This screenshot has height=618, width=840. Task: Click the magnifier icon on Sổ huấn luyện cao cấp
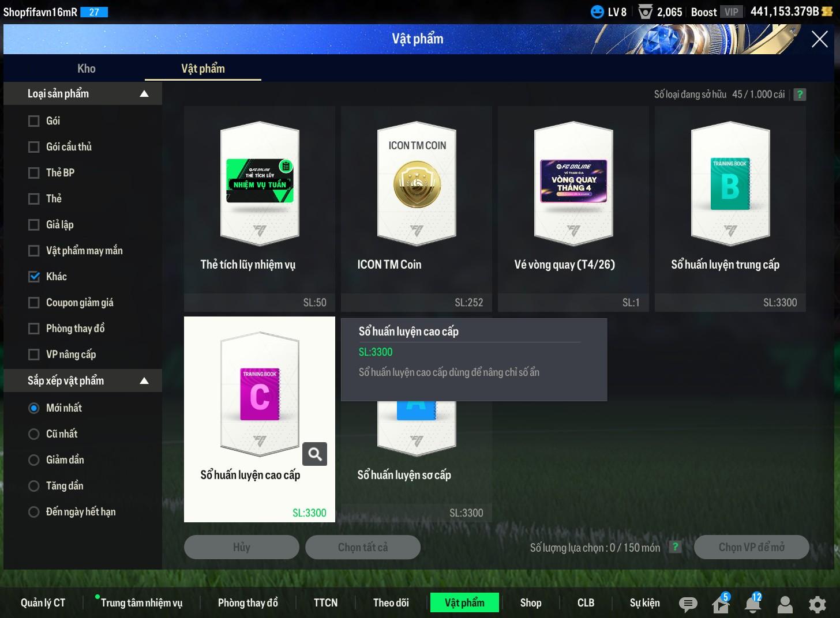tap(314, 454)
